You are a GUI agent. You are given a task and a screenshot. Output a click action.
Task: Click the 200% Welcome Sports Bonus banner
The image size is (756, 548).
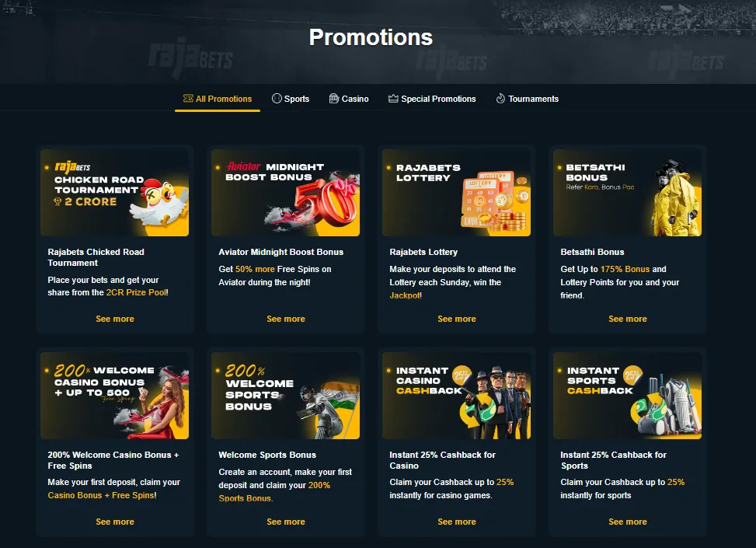point(285,396)
